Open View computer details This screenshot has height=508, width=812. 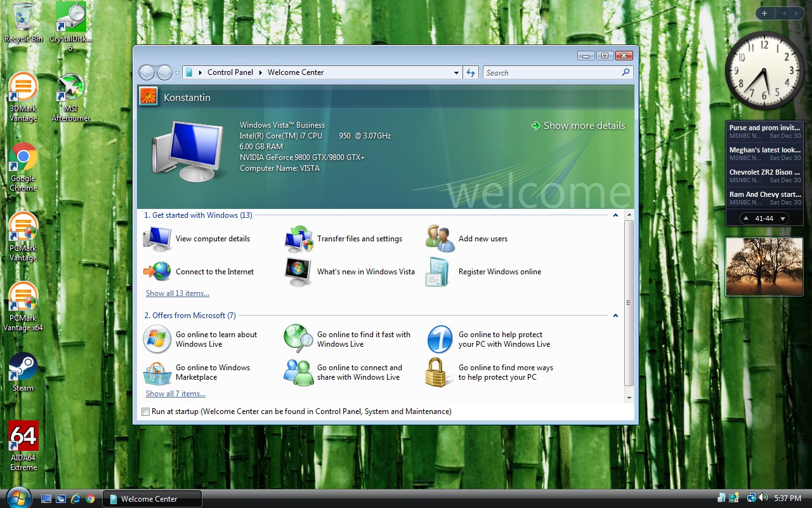pyautogui.click(x=197, y=239)
